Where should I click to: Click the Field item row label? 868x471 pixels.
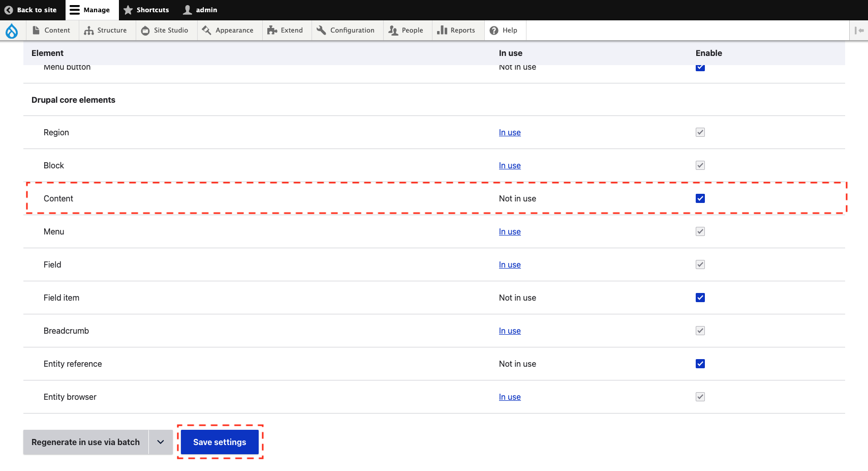click(61, 298)
